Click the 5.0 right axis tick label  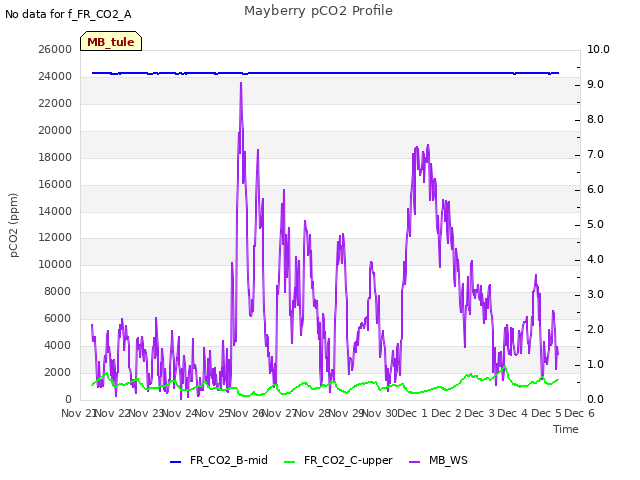point(596,224)
